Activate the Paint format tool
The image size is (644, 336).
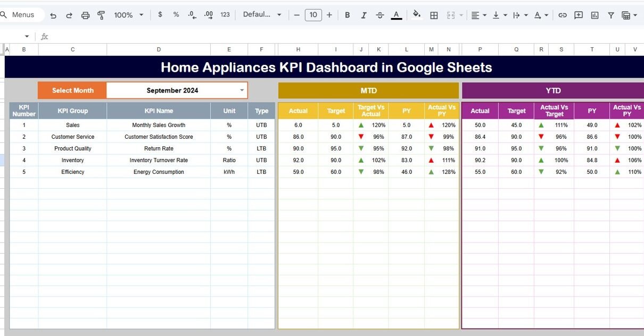coord(101,15)
